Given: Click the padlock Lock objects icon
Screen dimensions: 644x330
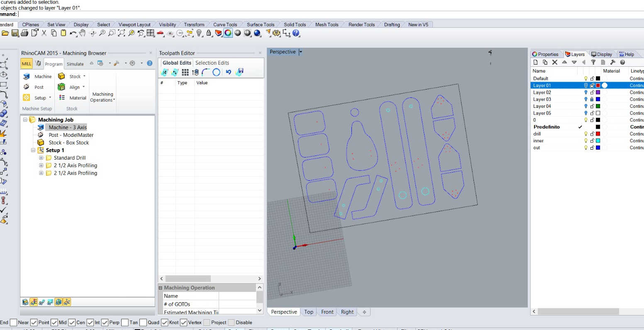Looking at the screenshot, I should (x=209, y=33).
